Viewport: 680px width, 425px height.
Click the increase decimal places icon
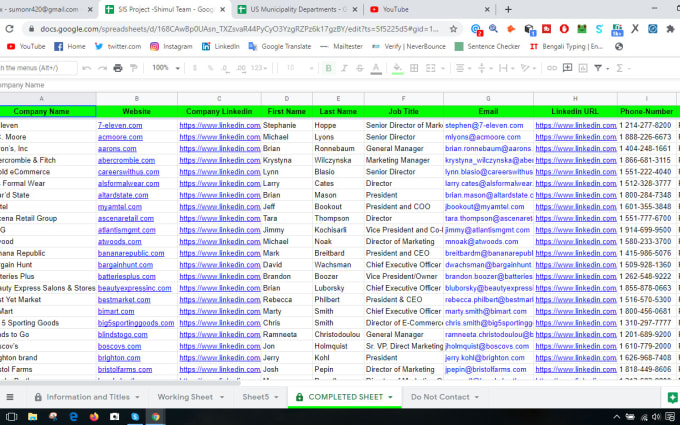241,68
